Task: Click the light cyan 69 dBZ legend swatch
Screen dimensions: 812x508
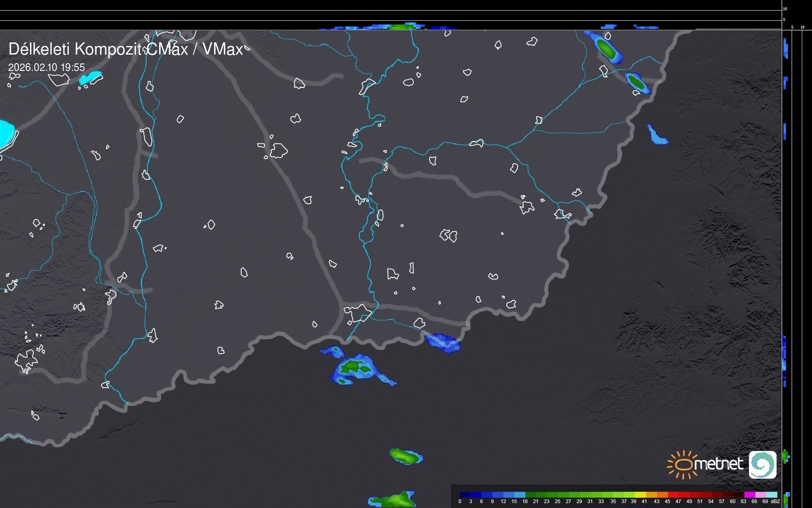Action: pos(771,495)
